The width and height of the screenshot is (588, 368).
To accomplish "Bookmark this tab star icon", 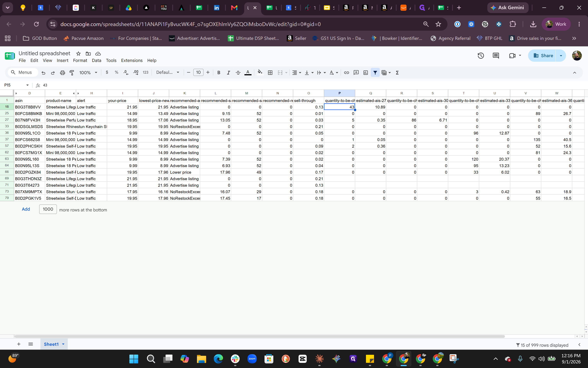I will point(438,24).
